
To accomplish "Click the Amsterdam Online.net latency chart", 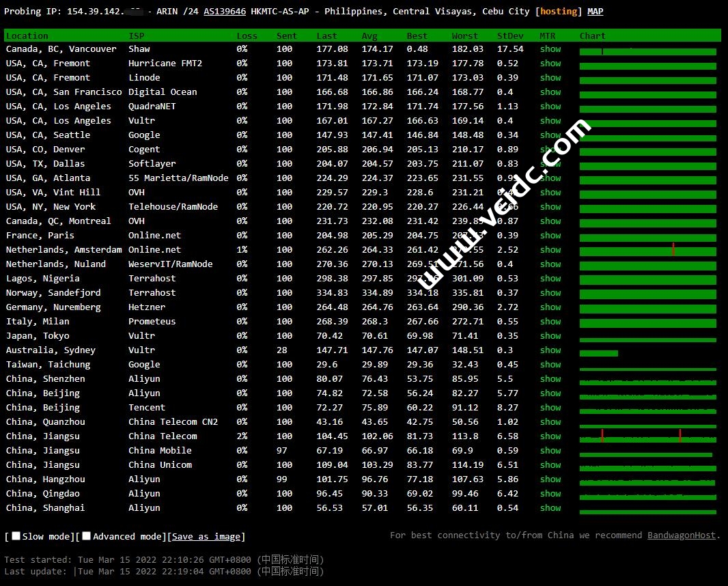I will 647,251.
